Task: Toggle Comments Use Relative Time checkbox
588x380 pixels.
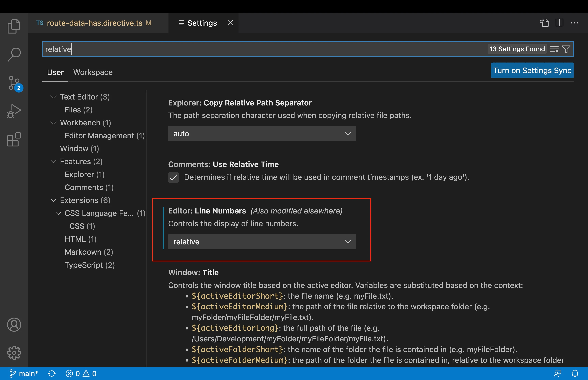Action: point(174,177)
